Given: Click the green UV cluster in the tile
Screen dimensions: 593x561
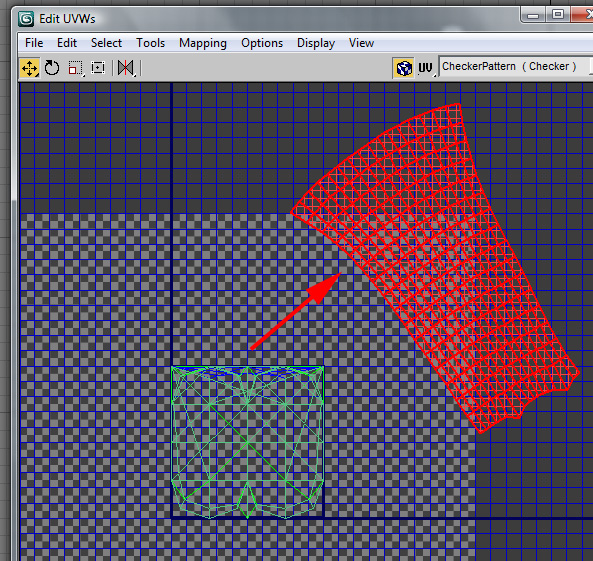Looking at the screenshot, I should pyautogui.click(x=247, y=442).
